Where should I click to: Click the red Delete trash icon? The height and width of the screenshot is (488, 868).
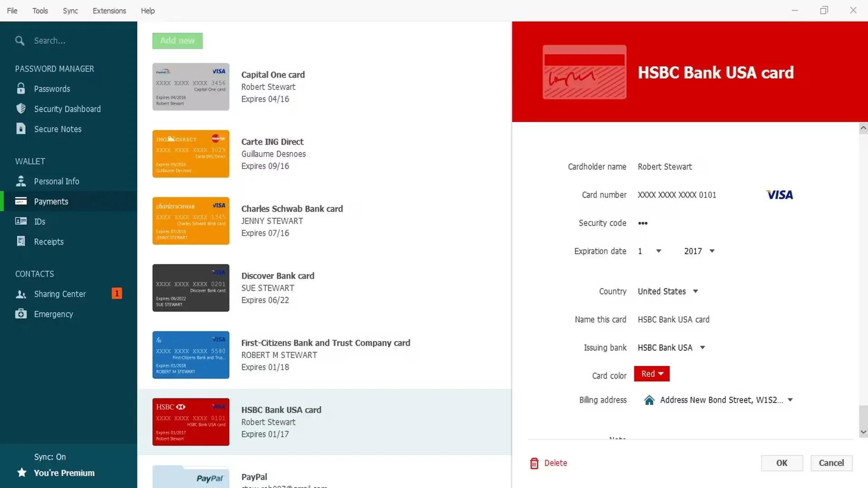(534, 463)
